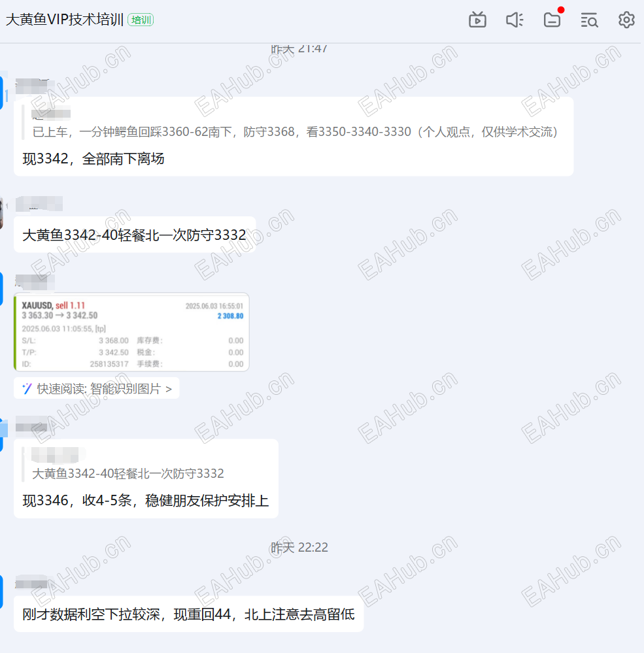Click the chevron after 智能识别图片
Screen dimensions: 644x653
tap(169, 388)
